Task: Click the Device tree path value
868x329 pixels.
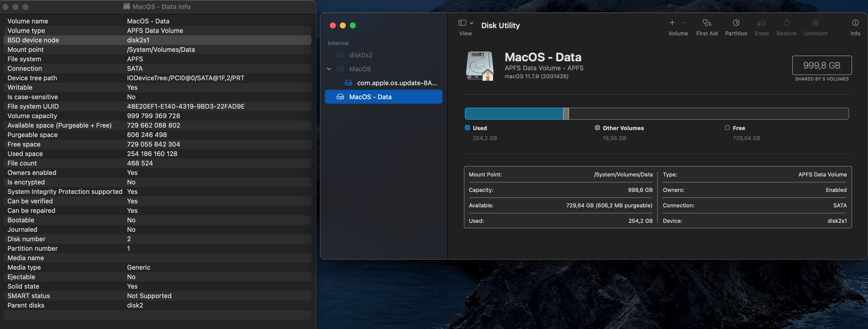Action: tap(186, 78)
